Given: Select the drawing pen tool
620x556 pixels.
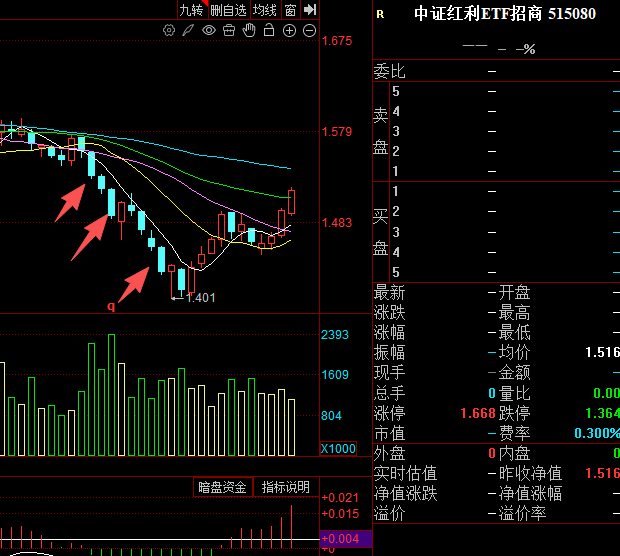Looking at the screenshot, I should (188, 30).
